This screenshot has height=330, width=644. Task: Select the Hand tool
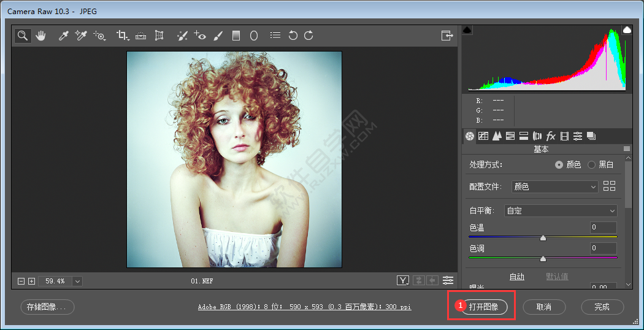(x=40, y=36)
